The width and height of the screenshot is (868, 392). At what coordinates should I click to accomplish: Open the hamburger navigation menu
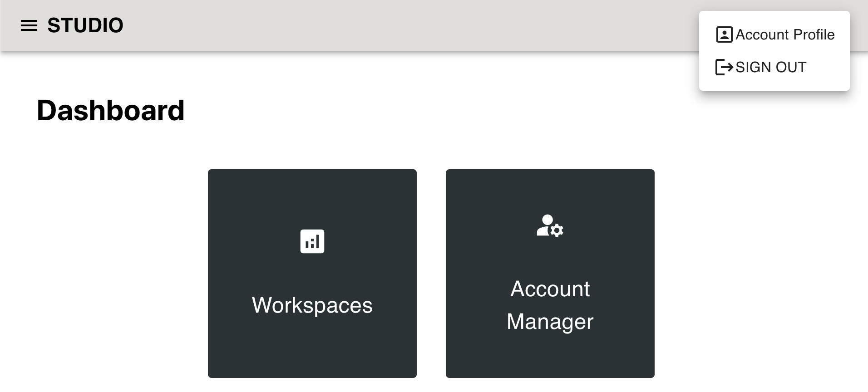pos(29,25)
